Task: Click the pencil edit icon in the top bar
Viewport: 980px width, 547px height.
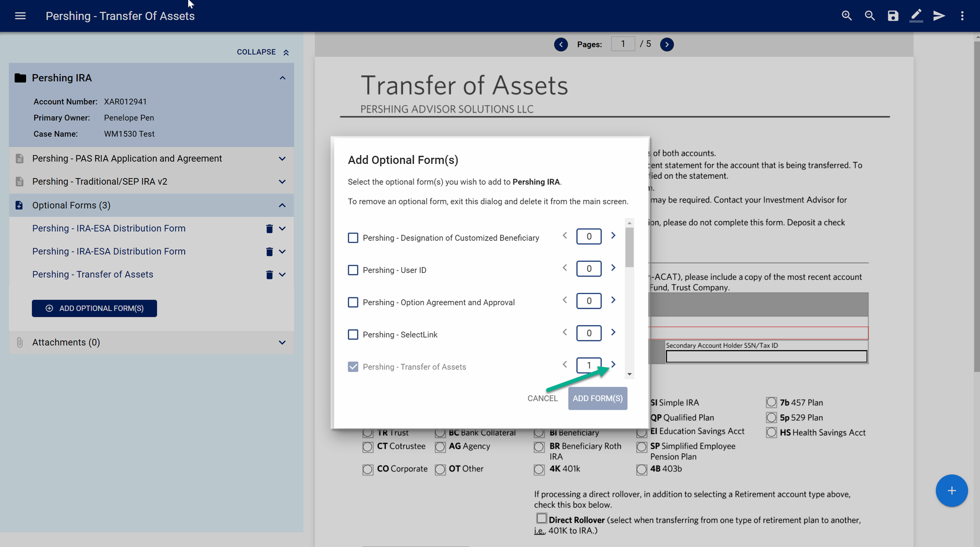Action: click(916, 16)
